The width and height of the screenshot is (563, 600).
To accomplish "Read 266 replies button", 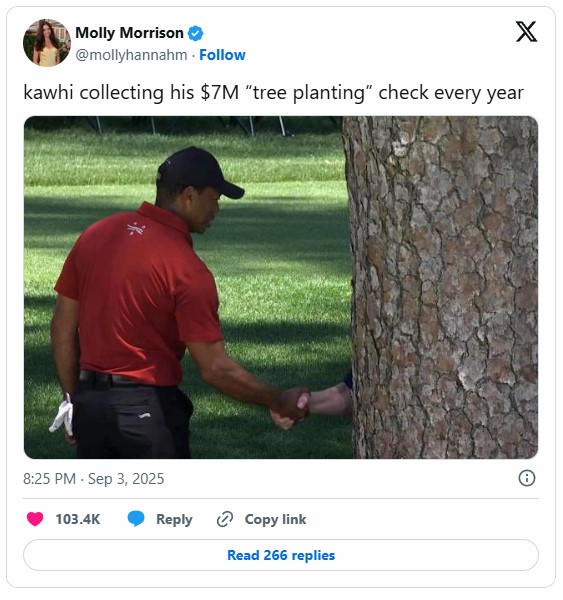I will 281,555.
